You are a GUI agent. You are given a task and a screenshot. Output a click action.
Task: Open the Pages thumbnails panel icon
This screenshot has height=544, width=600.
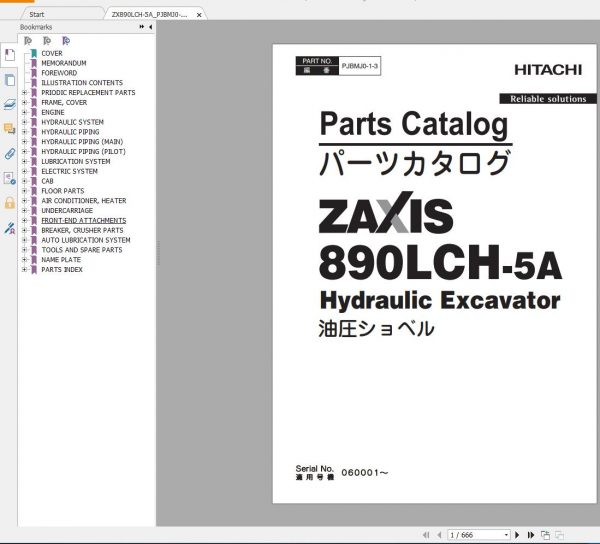[x=10, y=80]
